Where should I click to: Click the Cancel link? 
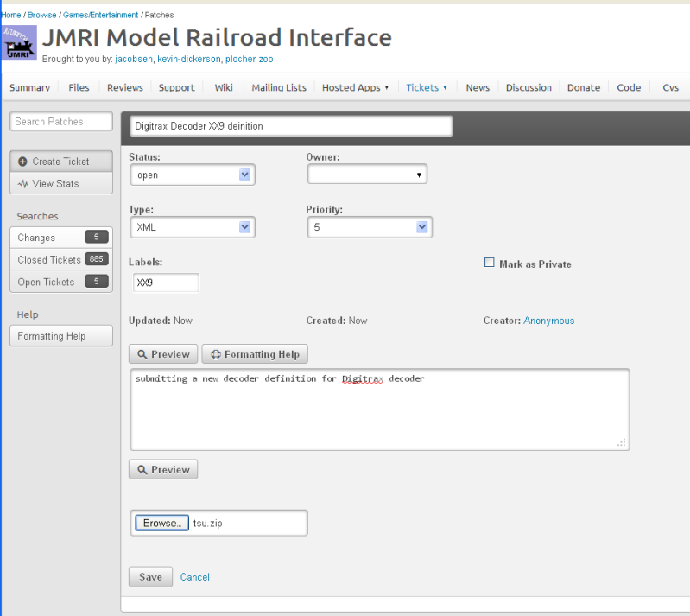pyautogui.click(x=194, y=577)
